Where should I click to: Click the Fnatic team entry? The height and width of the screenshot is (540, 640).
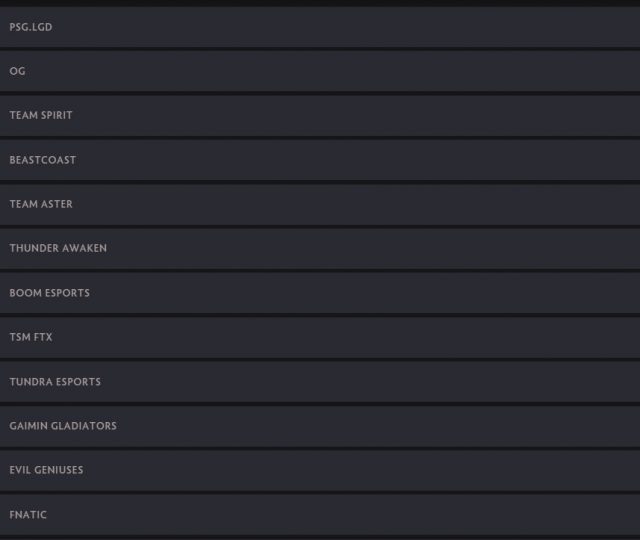[320, 514]
